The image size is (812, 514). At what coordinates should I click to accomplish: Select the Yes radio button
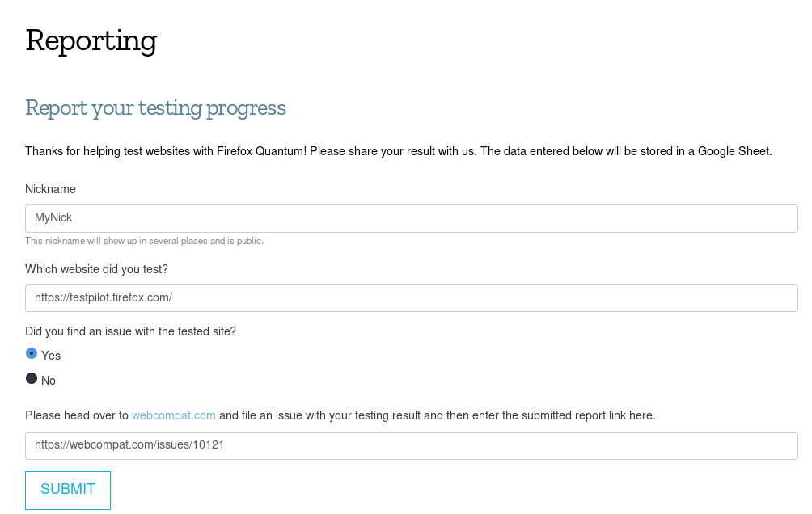[x=32, y=353]
